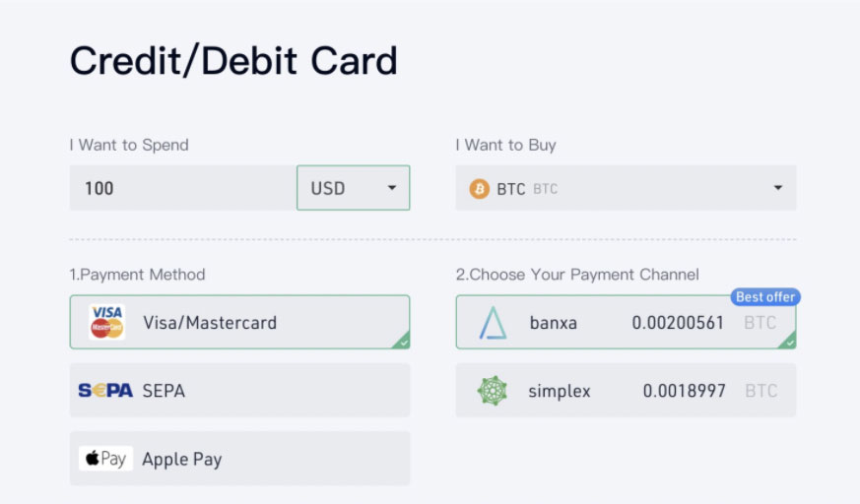The image size is (860, 504).
Task: Click the SEPA logo icon
Action: [x=105, y=391]
